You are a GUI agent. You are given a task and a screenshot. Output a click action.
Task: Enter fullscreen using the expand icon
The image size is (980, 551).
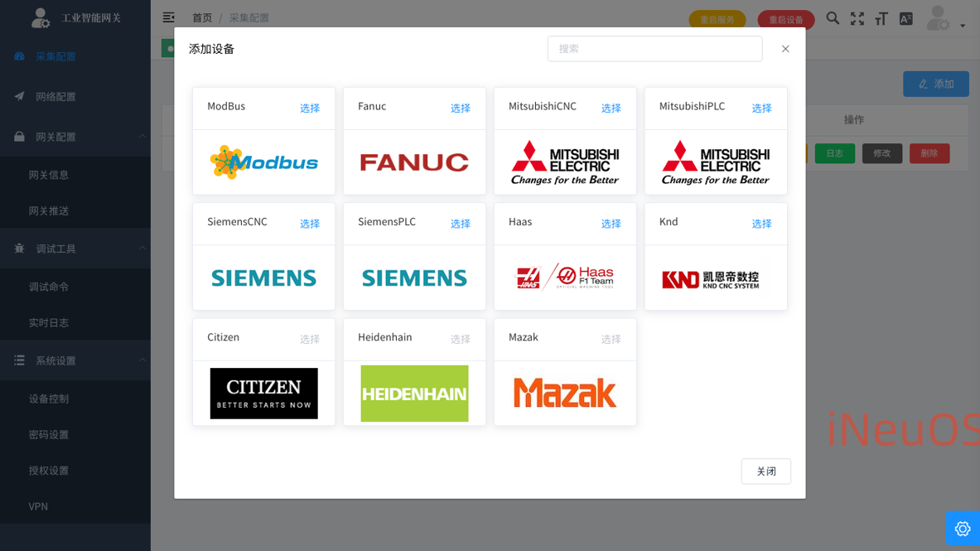pos(857,19)
